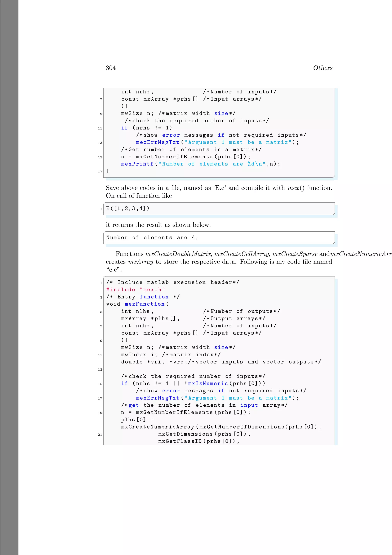This screenshot has height=555, width=392.
Task: Click the italic word "mxCreateCellArray"
Action: (242, 254)
